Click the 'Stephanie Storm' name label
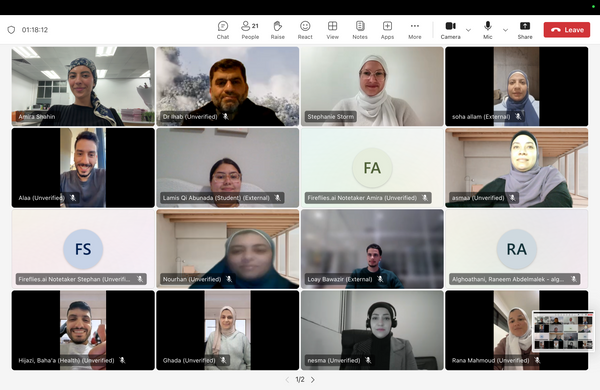The height and width of the screenshot is (390, 600). 331,117
